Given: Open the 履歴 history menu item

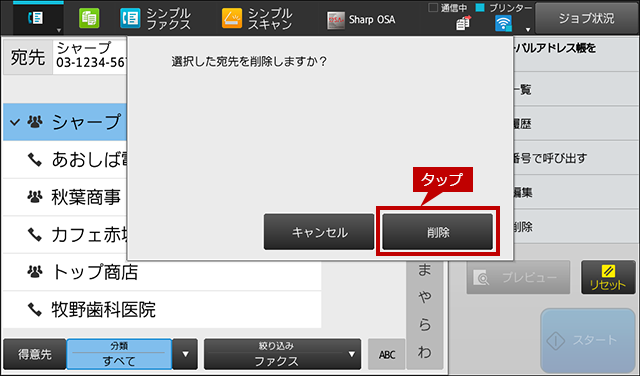Looking at the screenshot, I should point(576,124).
